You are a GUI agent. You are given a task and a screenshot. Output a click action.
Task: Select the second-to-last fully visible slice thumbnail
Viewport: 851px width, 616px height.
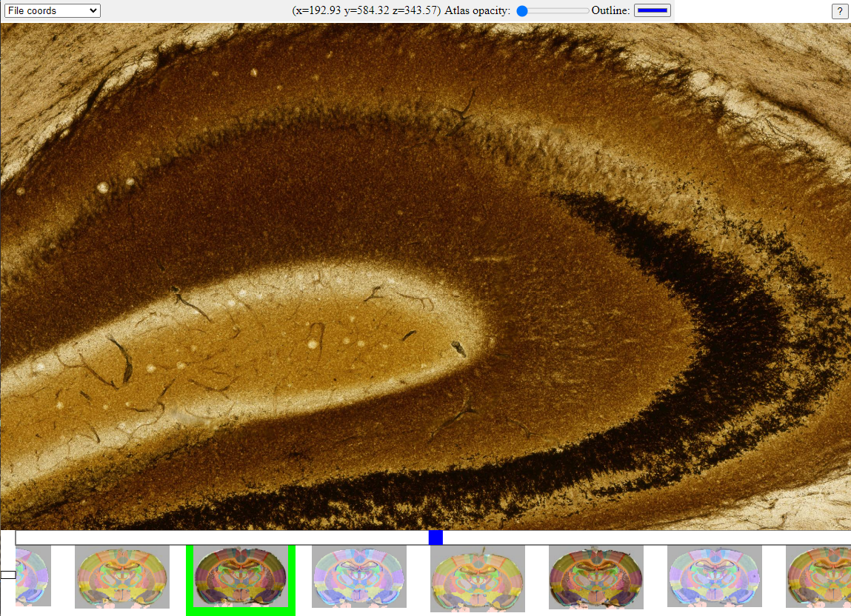596,577
